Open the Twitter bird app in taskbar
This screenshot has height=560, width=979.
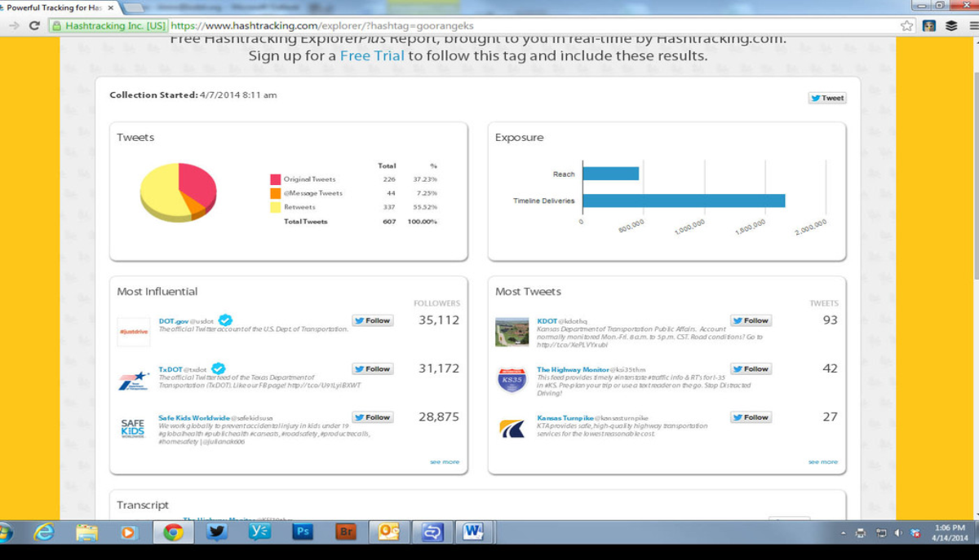coord(216,532)
